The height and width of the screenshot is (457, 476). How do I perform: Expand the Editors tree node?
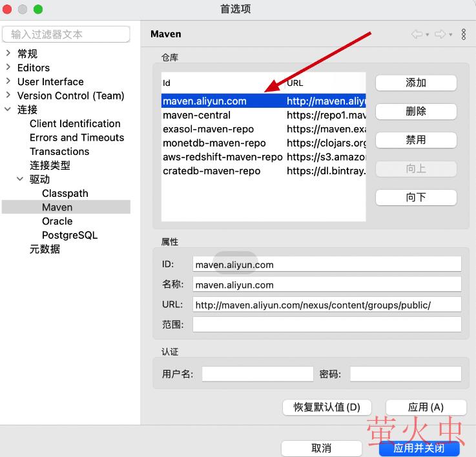8,67
